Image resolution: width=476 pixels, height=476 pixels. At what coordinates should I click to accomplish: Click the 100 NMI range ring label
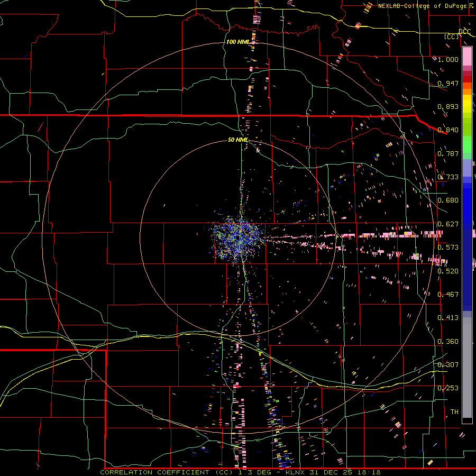237,42
